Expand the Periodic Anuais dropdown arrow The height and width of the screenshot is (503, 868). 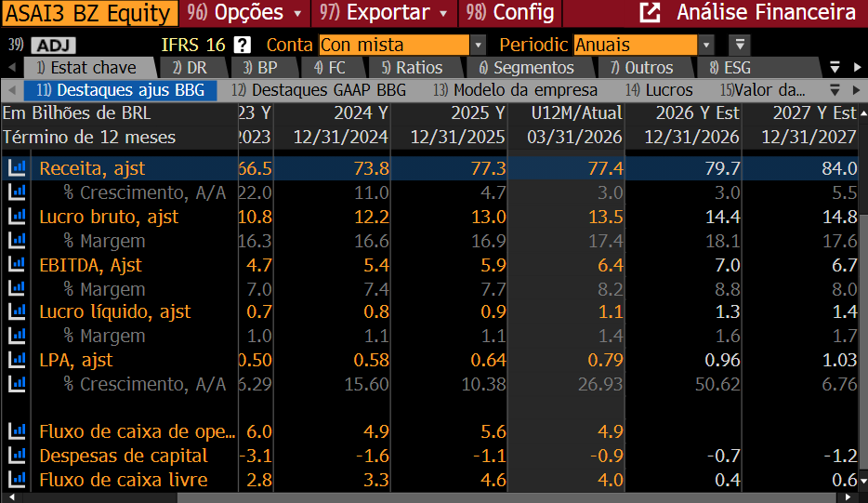[x=705, y=45]
